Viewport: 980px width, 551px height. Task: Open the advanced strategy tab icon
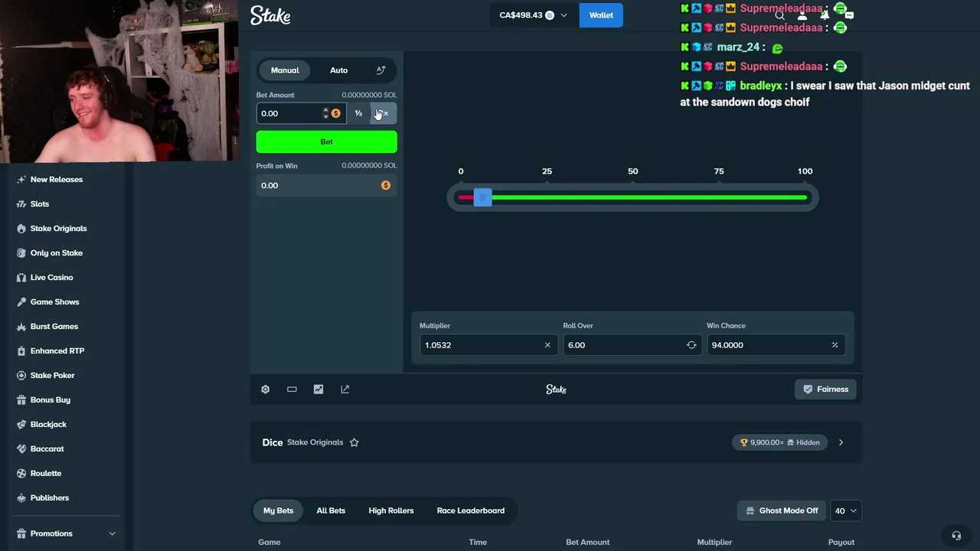(381, 70)
